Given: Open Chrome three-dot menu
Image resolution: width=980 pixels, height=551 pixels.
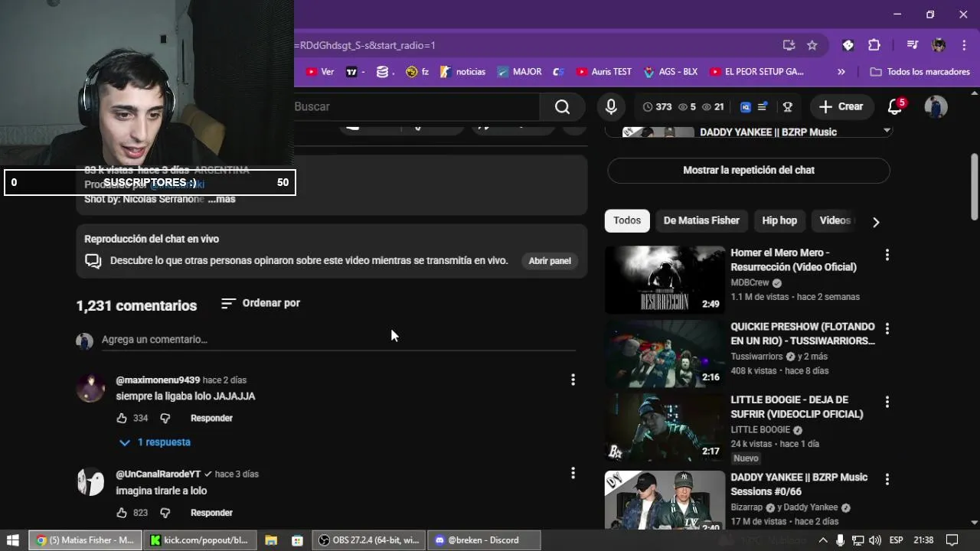Looking at the screenshot, I should click(963, 45).
